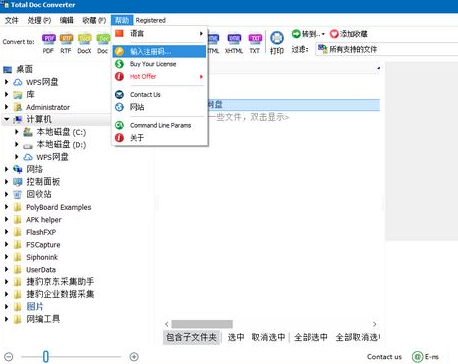Screen dimensions: 458x364
Task: Click the 添加收藏 heart icon
Action: 334,34
